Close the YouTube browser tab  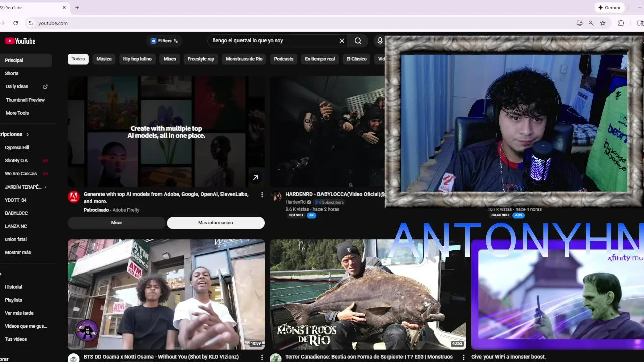point(64,8)
